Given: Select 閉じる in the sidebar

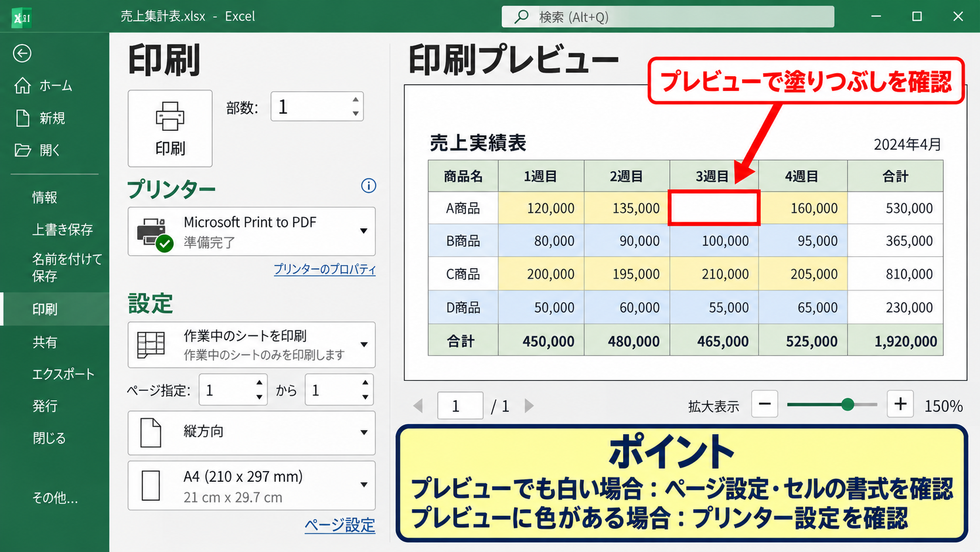Looking at the screenshot, I should pos(49,438).
